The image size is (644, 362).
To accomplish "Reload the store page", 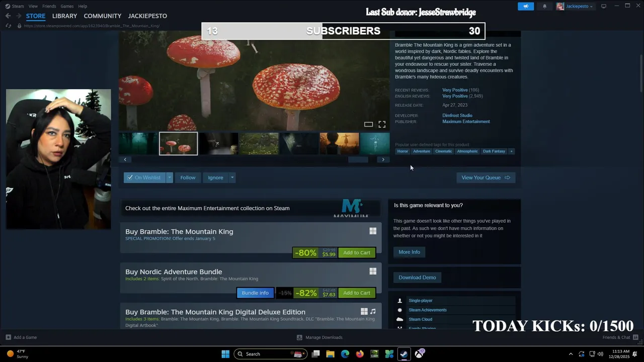I will [x=9, y=26].
